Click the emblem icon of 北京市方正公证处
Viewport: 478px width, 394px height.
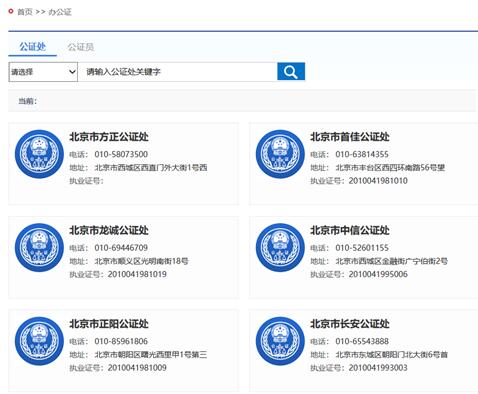[x=39, y=154]
